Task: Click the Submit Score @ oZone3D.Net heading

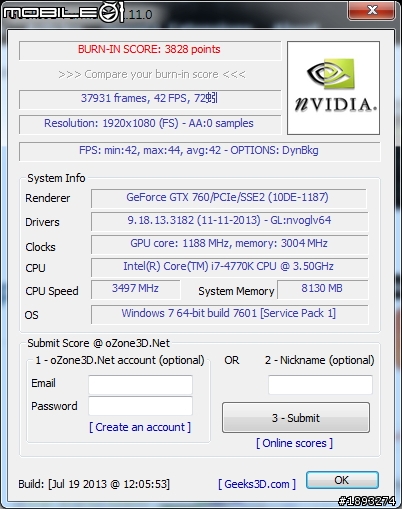Action: coord(98,343)
